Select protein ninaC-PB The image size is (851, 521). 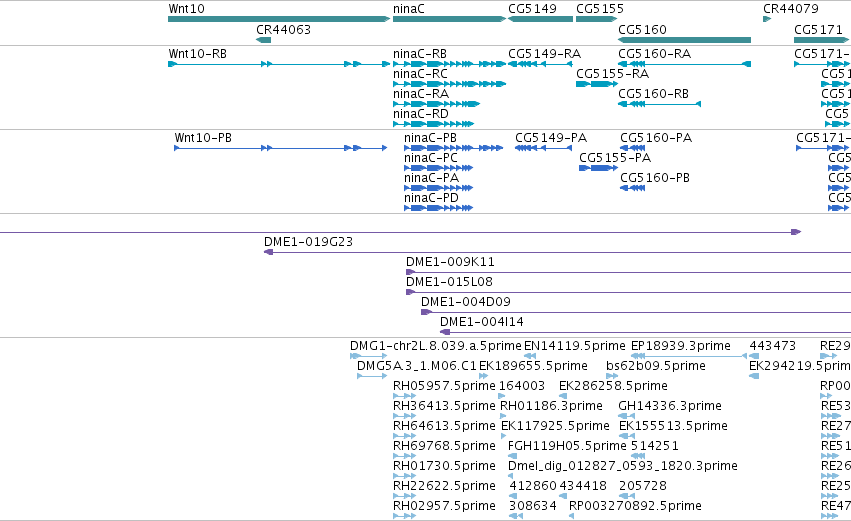pyautogui.click(x=454, y=148)
